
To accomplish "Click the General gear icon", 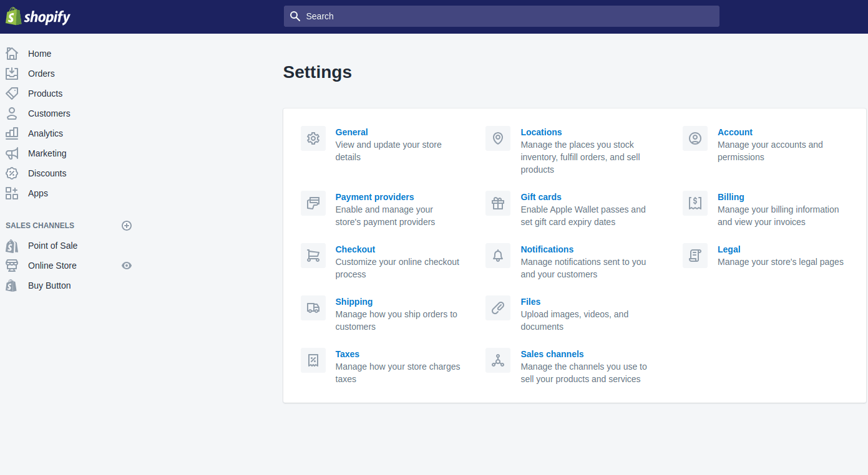I will tap(313, 138).
